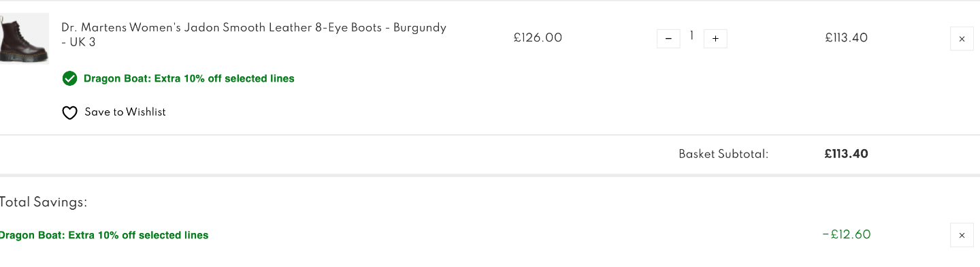
Task: Open the Dr. Martens boot thumbnail
Action: point(24,39)
